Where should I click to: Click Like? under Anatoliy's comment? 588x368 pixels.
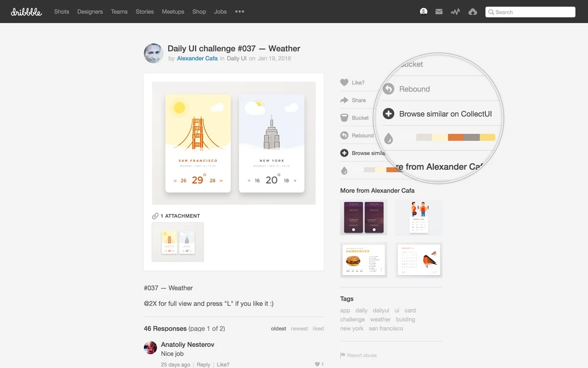click(x=223, y=364)
